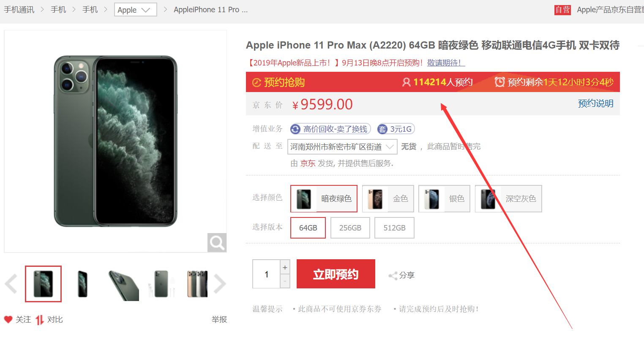Expand the Apple brand dropdown in breadcrumb
This screenshot has width=644, height=361.
[136, 10]
